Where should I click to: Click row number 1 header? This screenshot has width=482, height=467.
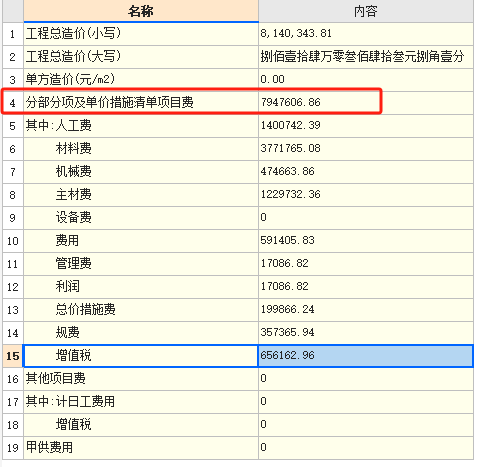tap(13, 34)
